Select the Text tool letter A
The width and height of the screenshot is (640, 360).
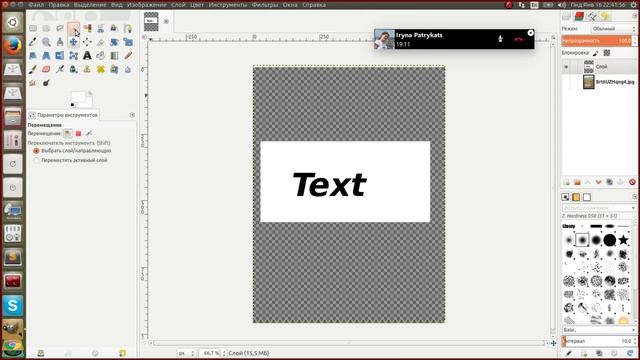(x=87, y=56)
